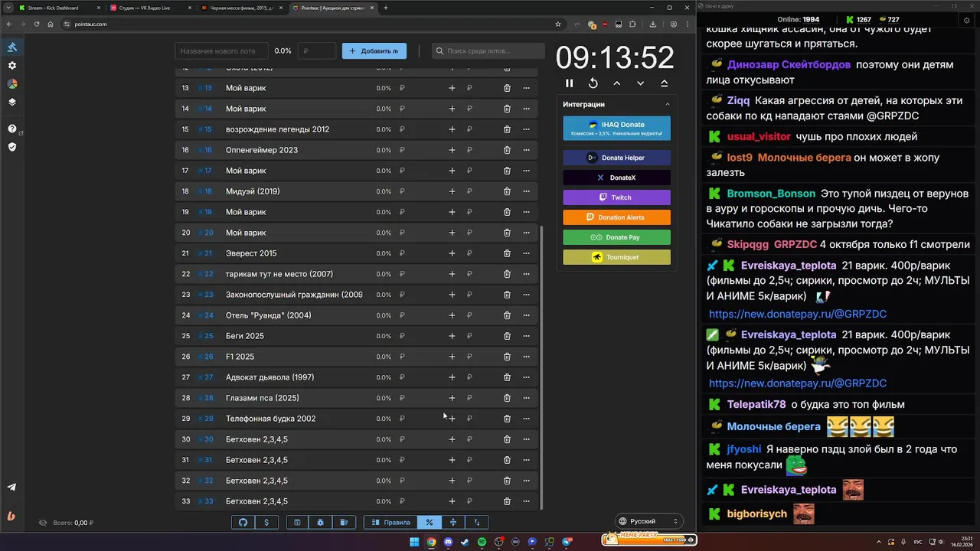The height and width of the screenshot is (551, 980).
Task: Switch to 'Черная месса фильм' browser tab
Action: [x=242, y=8]
